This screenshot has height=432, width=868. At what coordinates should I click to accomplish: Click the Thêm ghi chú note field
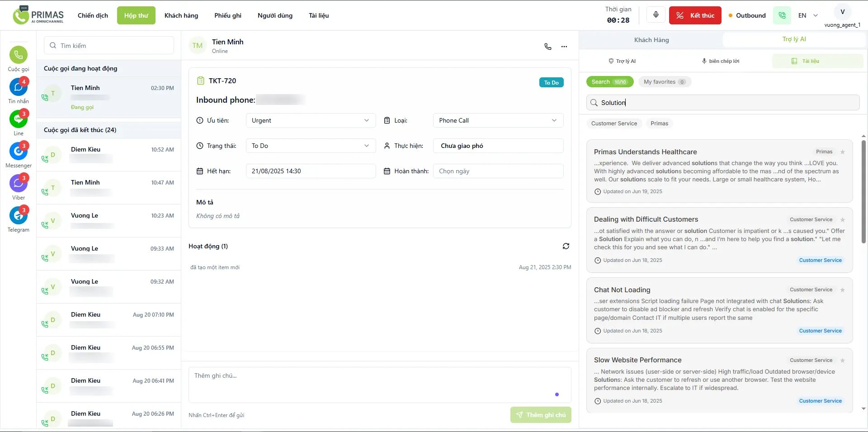379,385
